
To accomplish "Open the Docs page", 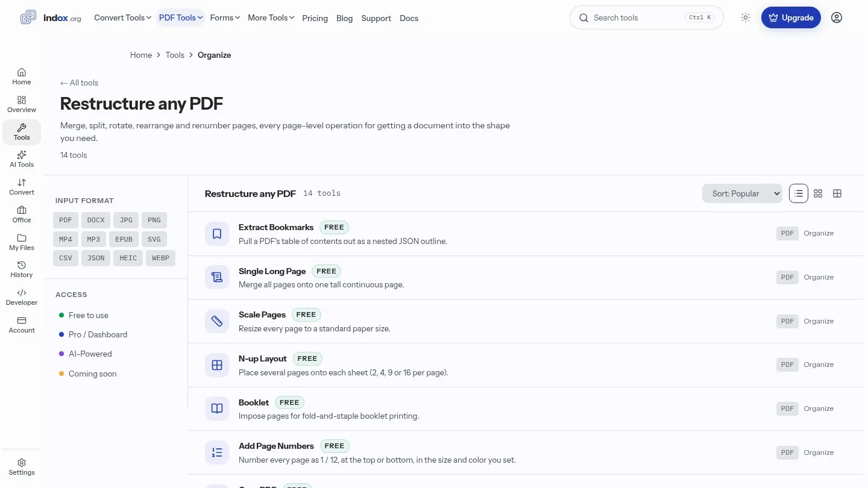I will [x=409, y=18].
